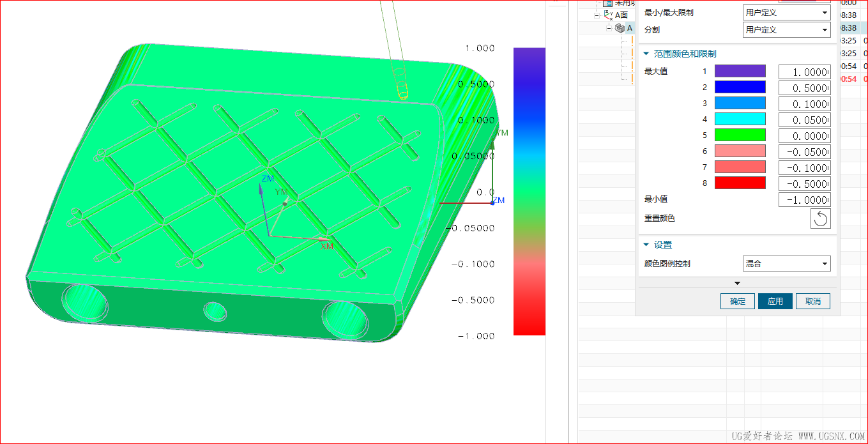Click the 确定 button
The image size is (868, 444).
pos(738,301)
